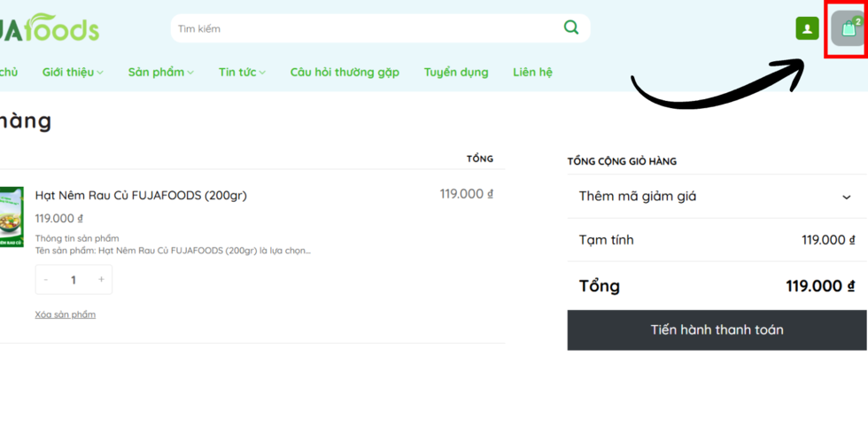Viewport: 868px width, 442px height.
Task: Click Tiến hành thanh toán button
Action: click(x=717, y=330)
